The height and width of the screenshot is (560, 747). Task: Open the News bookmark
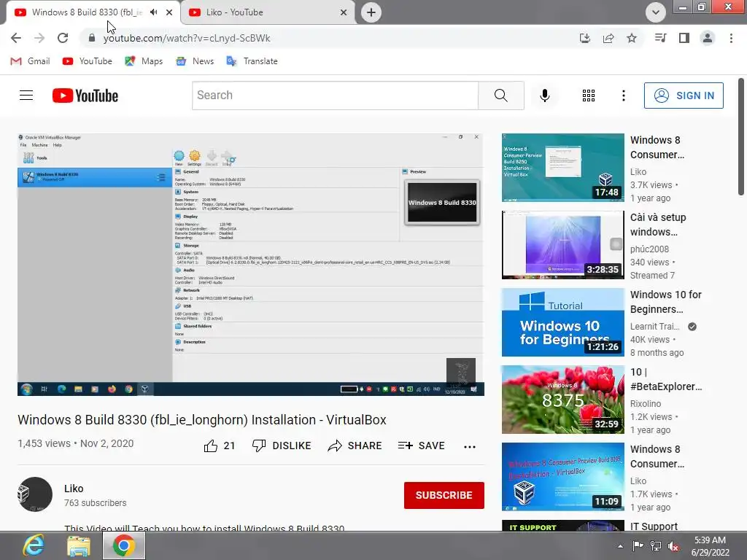tap(194, 61)
